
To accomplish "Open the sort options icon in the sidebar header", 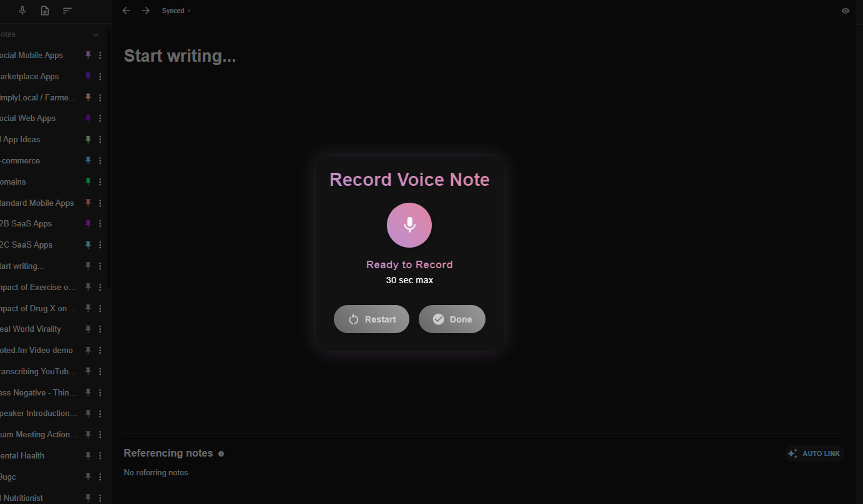I will [67, 11].
